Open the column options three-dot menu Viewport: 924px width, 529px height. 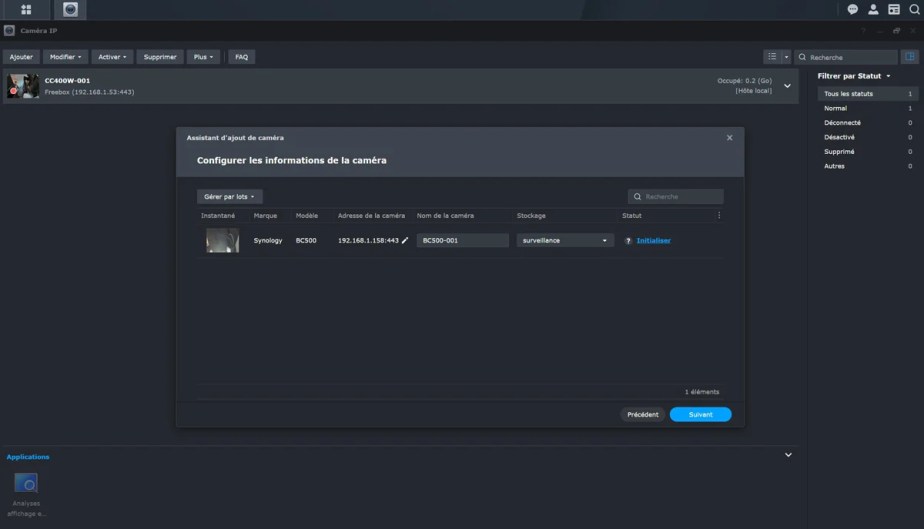(718, 215)
